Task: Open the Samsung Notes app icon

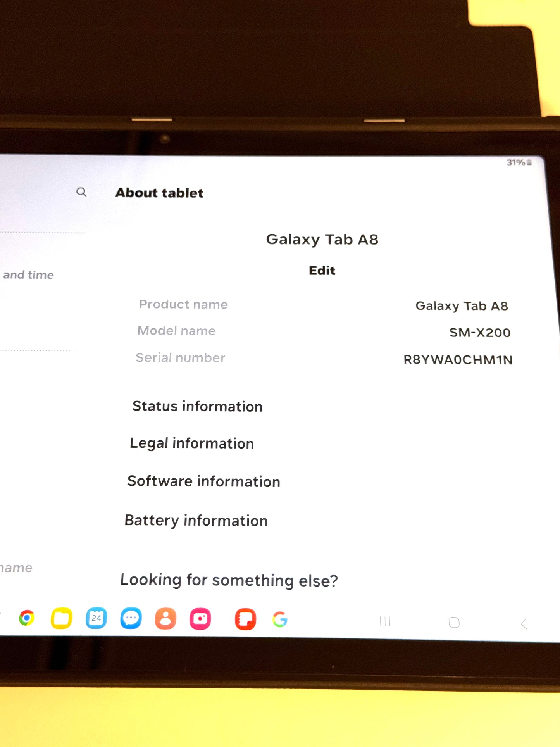Action: coord(245,619)
